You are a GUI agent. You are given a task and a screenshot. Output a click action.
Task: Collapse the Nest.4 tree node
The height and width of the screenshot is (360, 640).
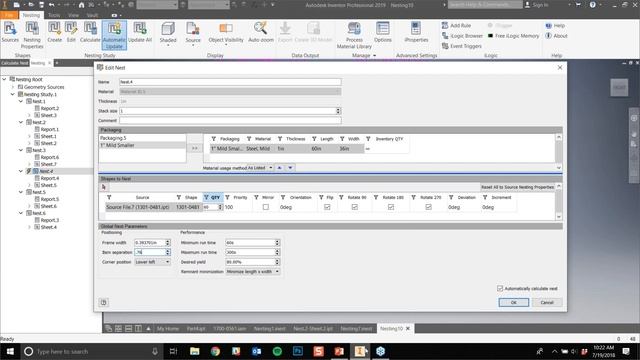point(21,171)
